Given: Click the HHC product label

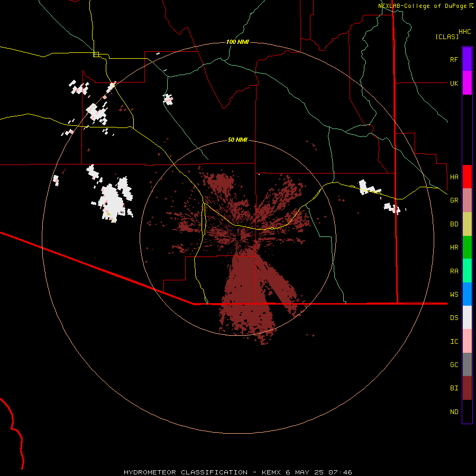Looking at the screenshot, I should [465, 32].
